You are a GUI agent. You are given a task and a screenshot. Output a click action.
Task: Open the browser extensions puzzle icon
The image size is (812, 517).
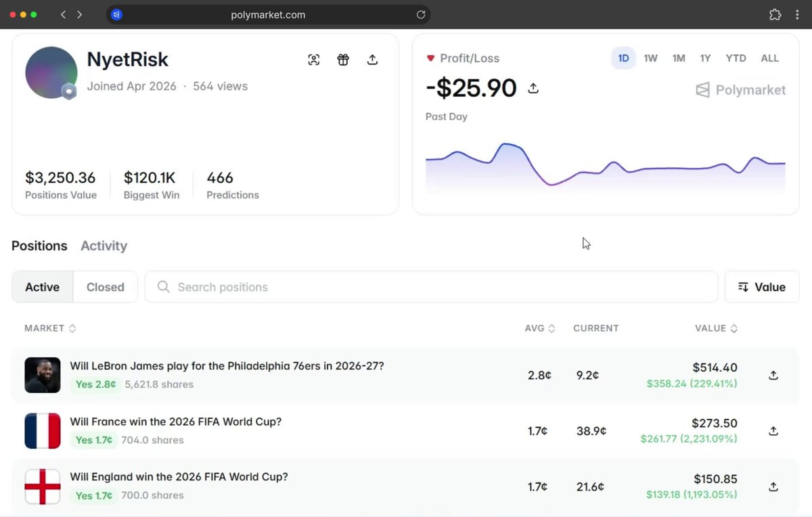pos(775,14)
